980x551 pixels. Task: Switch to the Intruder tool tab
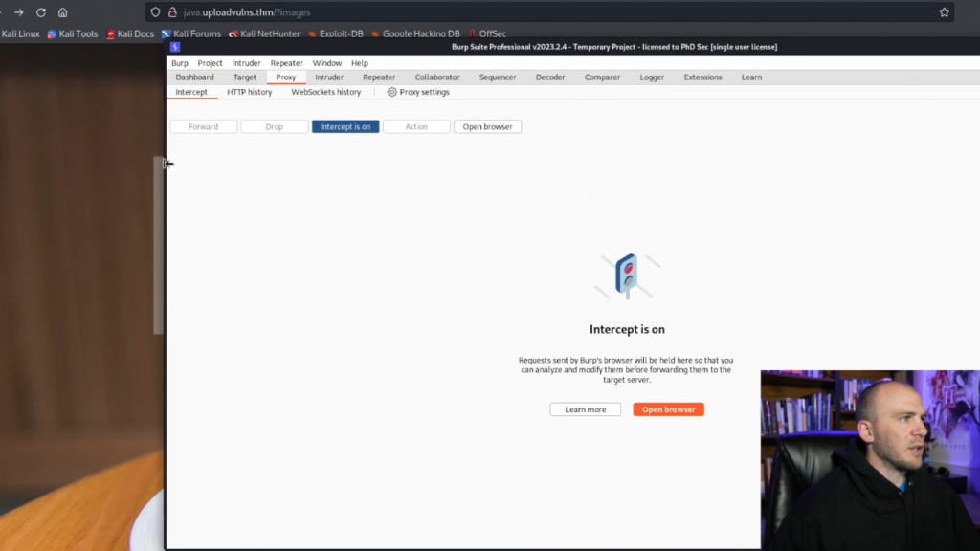tap(329, 77)
